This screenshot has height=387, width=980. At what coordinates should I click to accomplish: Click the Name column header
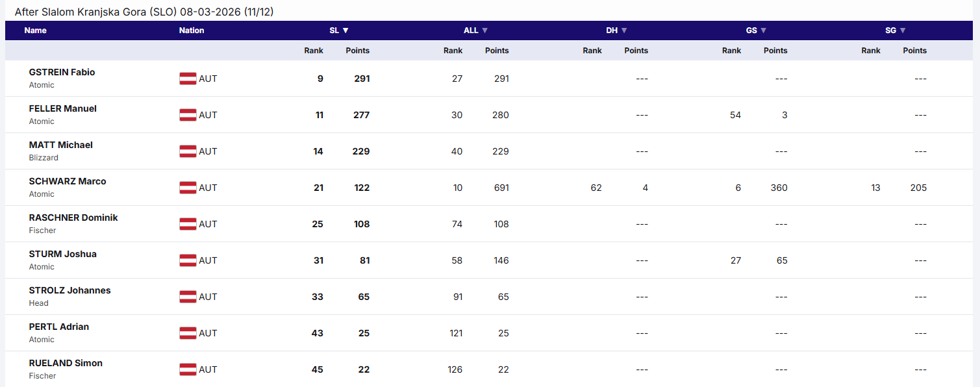pyautogui.click(x=35, y=31)
